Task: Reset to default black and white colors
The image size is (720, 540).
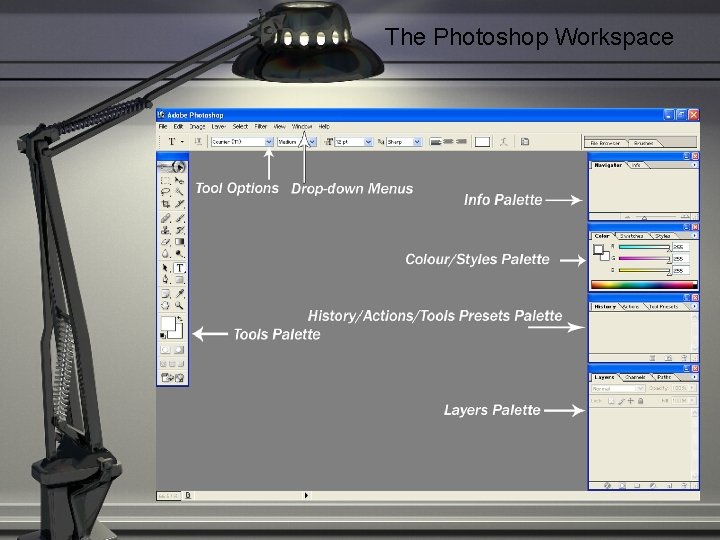Action: [163, 336]
